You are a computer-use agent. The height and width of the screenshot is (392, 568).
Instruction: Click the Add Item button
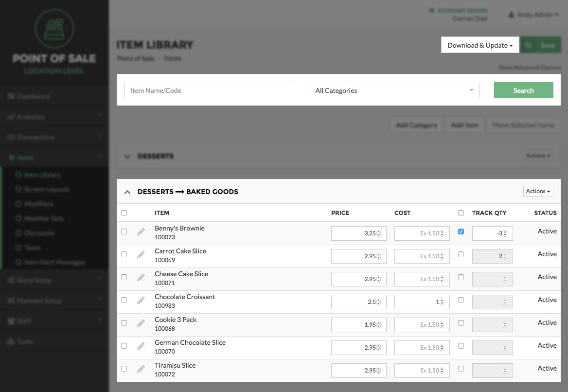(465, 125)
